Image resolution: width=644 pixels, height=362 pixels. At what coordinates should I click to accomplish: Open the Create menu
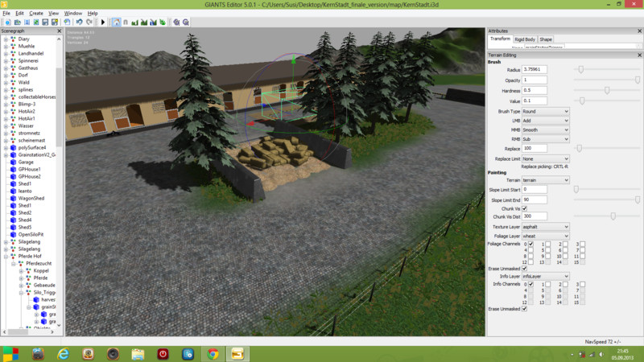tap(34, 14)
